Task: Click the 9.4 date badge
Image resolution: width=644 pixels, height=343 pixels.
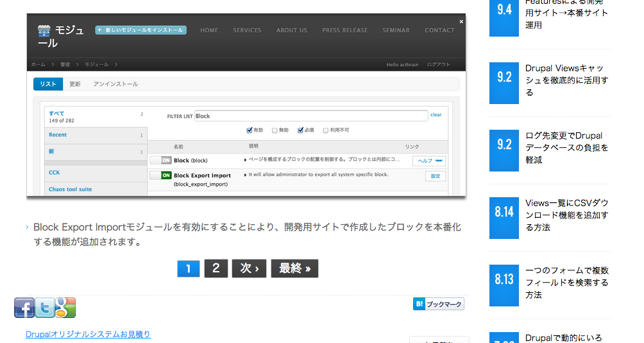Action: 504,16
